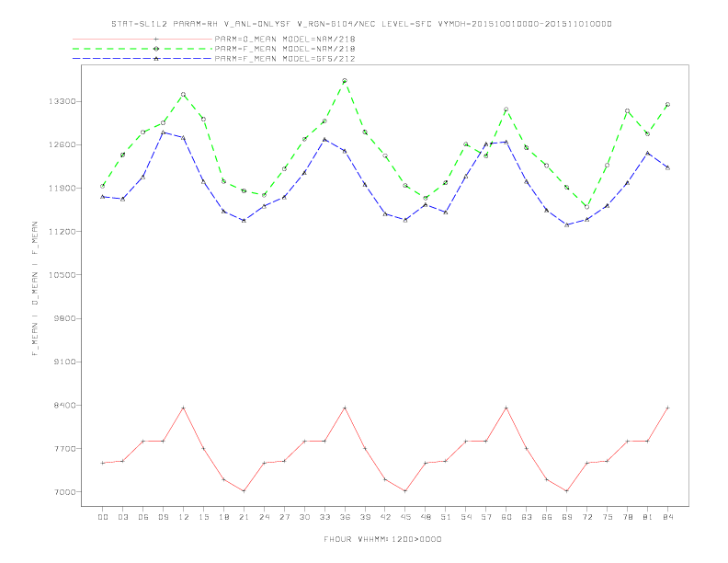Click the x-axis tick label 06

click(x=143, y=517)
